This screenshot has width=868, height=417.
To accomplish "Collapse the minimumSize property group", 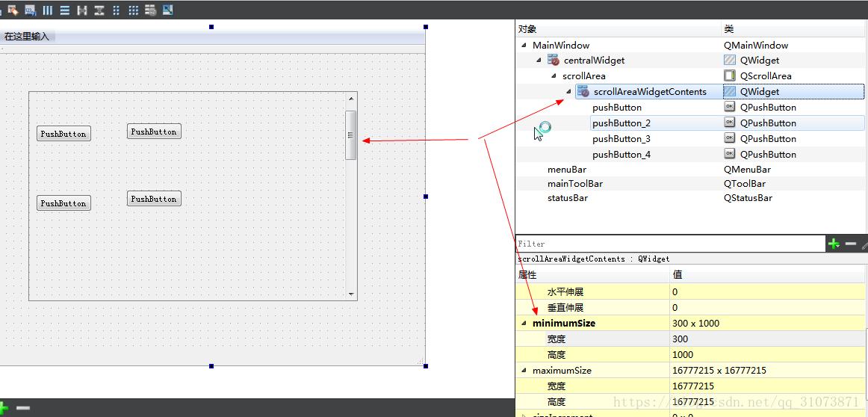I will 524,324.
